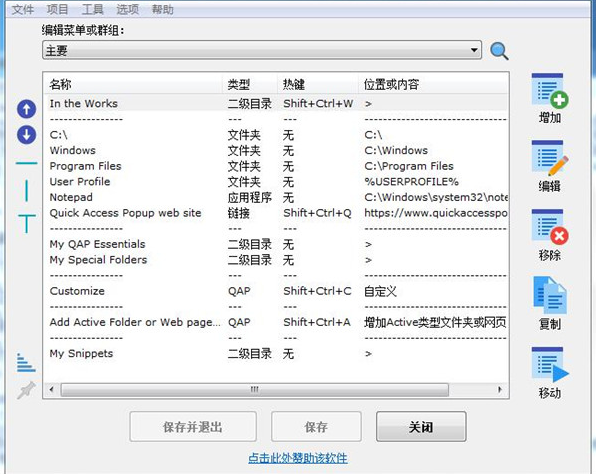The height and width of the screenshot is (474, 596).
Task: Open the 项目 menu
Action: coord(57,9)
